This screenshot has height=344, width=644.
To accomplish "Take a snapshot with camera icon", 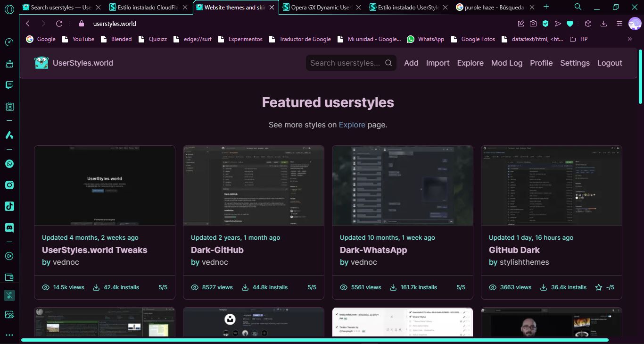I will [x=533, y=24].
